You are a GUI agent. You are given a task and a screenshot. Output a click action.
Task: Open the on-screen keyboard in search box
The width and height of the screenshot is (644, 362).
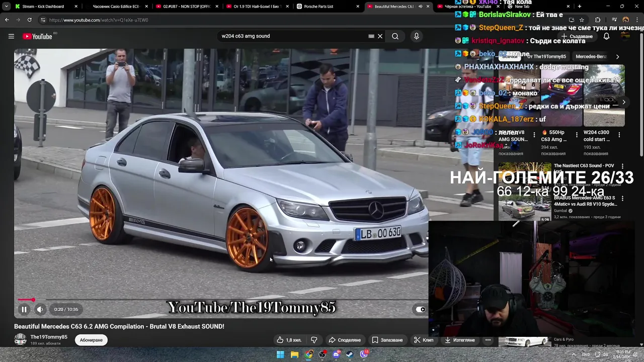(371, 36)
